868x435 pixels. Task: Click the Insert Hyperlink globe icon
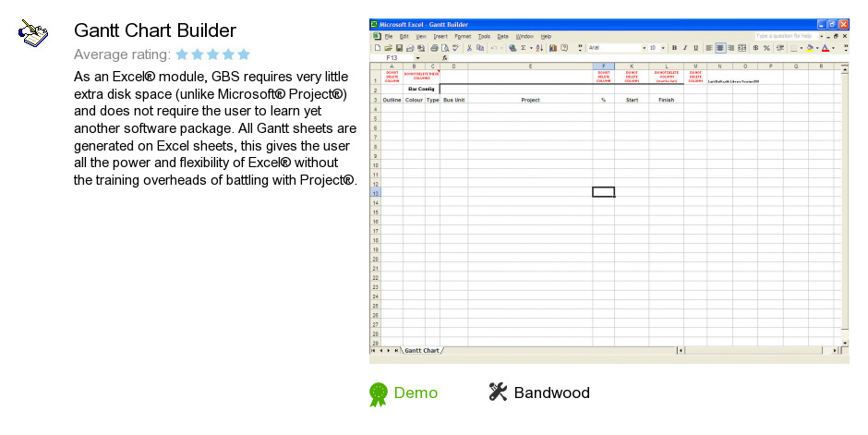[x=512, y=48]
